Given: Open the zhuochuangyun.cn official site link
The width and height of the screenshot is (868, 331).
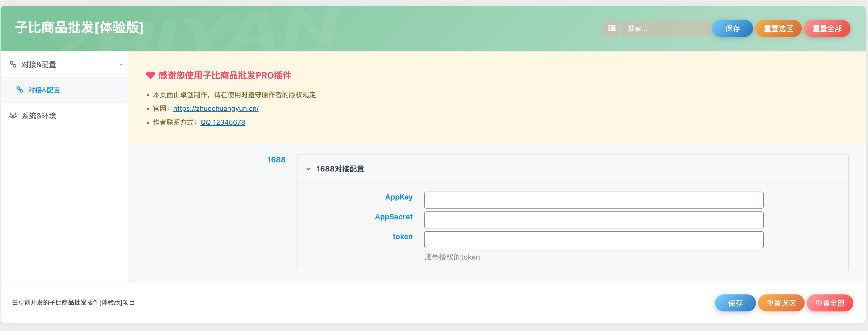Looking at the screenshot, I should coord(216,108).
